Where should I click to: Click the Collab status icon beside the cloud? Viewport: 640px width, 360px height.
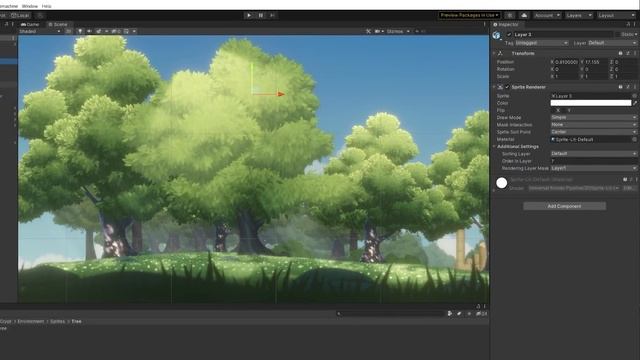pos(510,16)
